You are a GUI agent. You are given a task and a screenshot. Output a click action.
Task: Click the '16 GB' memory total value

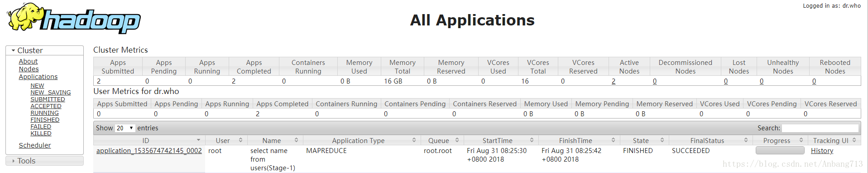(393, 81)
